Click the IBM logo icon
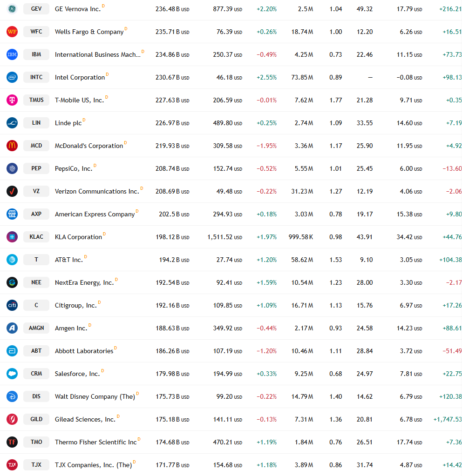 (x=12, y=54)
